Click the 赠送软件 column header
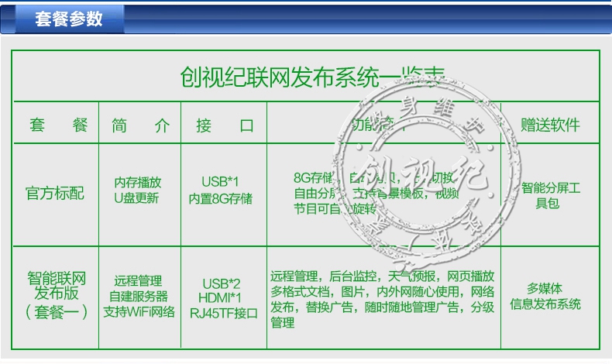This screenshot has width=612, height=364. [x=549, y=124]
